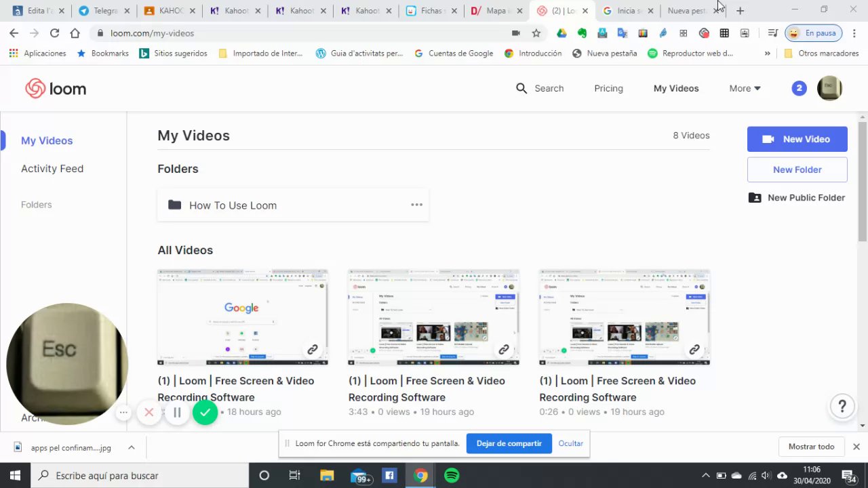Reload the current page
The width and height of the screenshot is (868, 488).
pos(54,33)
